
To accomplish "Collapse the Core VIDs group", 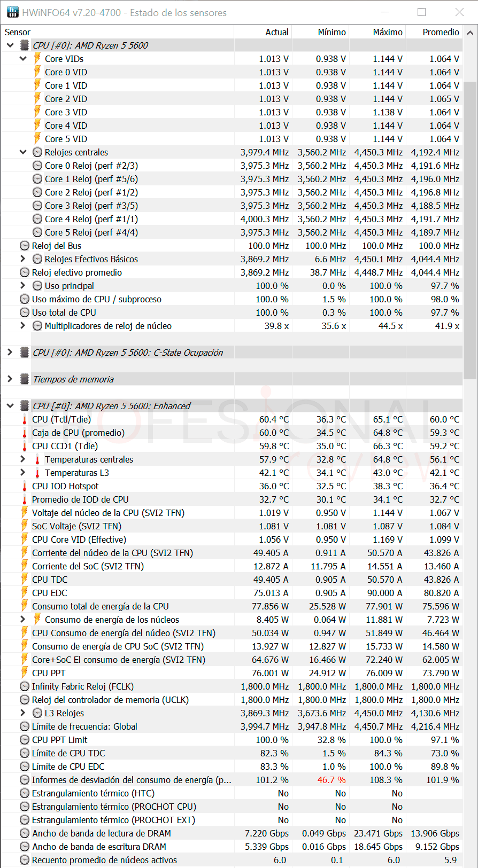I will tap(23, 59).
